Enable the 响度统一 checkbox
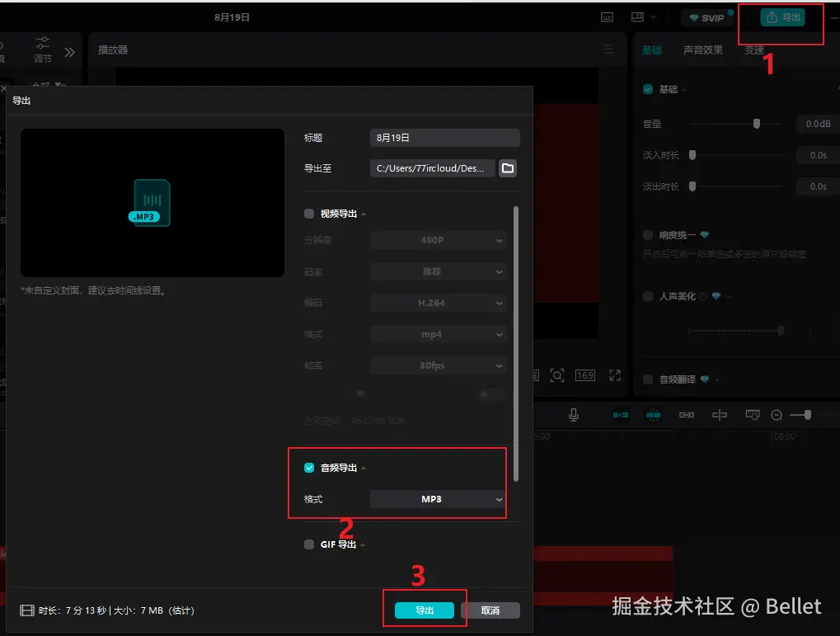This screenshot has width=840, height=636. [x=648, y=235]
